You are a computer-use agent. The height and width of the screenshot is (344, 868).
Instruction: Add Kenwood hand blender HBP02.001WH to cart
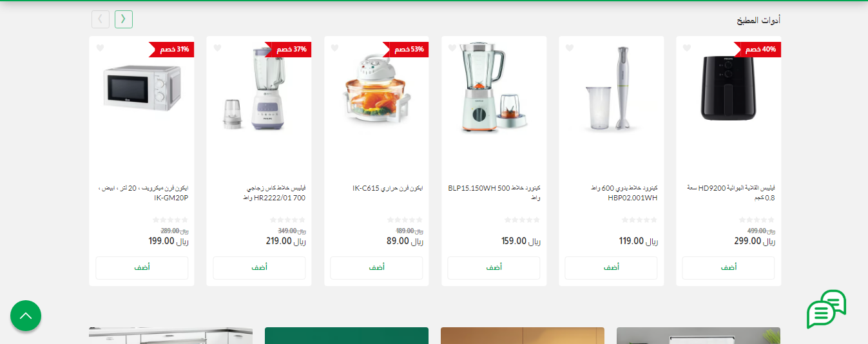click(611, 268)
